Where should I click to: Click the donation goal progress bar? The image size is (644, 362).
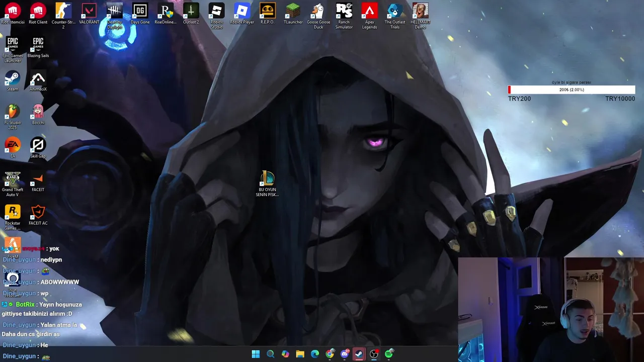coord(572,89)
